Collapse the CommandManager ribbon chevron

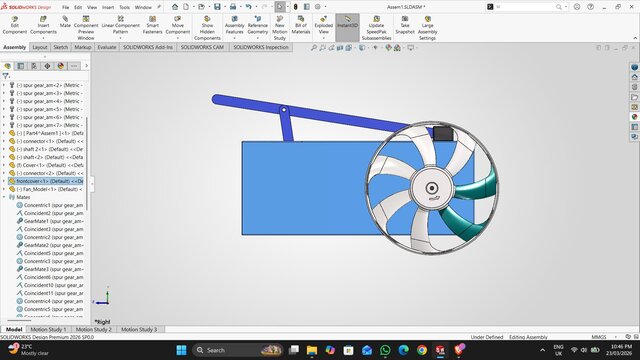(x=635, y=38)
